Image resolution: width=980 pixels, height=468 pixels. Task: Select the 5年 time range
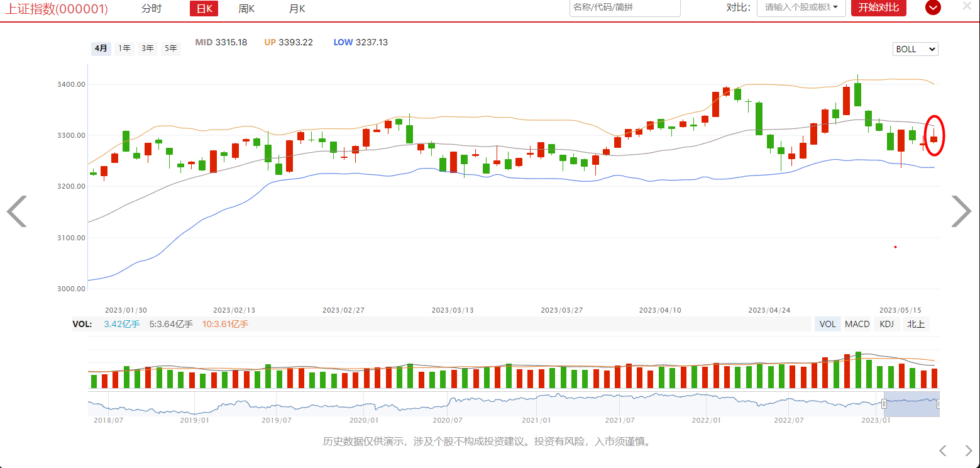pos(171,48)
